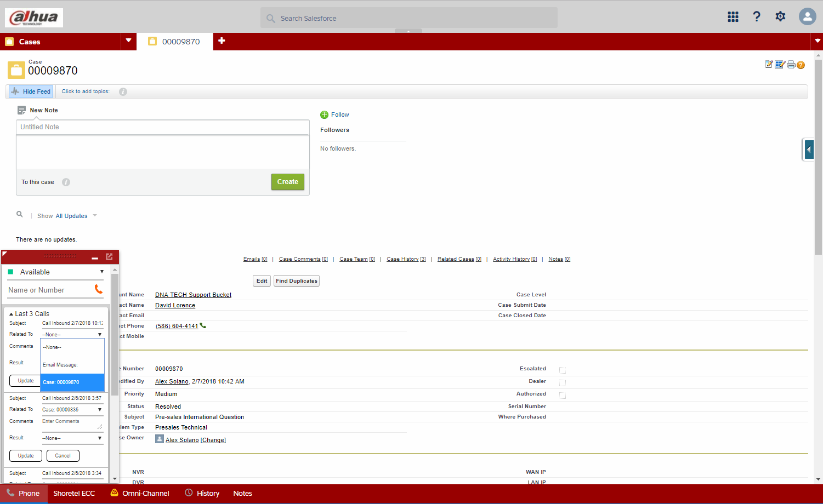
Task: Select Case: 00009870 in Related To list
Action: [72, 382]
